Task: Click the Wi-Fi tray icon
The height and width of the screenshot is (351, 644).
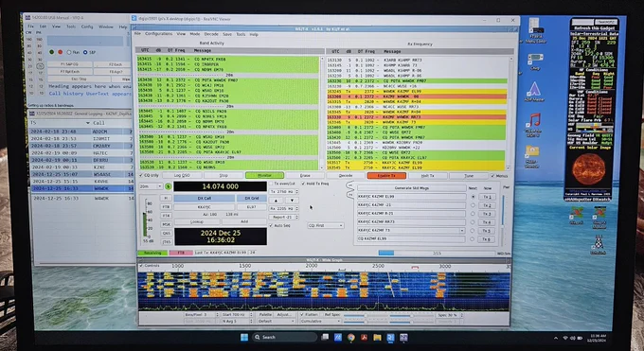Action: (565, 338)
